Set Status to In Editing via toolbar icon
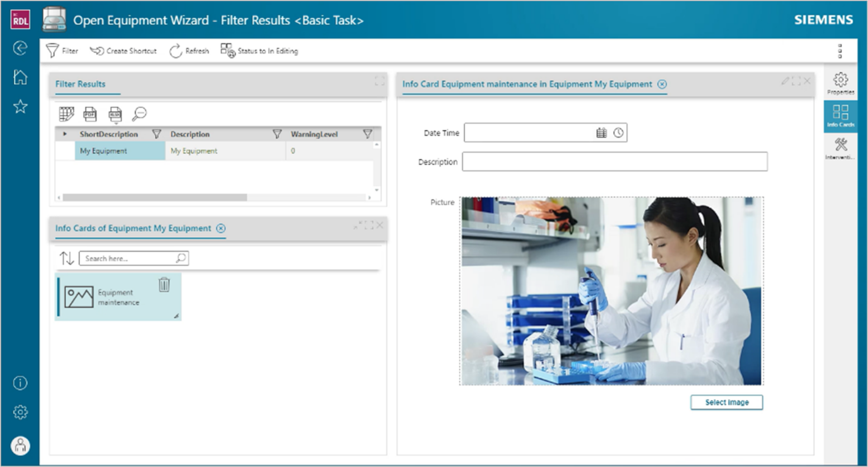 click(x=259, y=51)
